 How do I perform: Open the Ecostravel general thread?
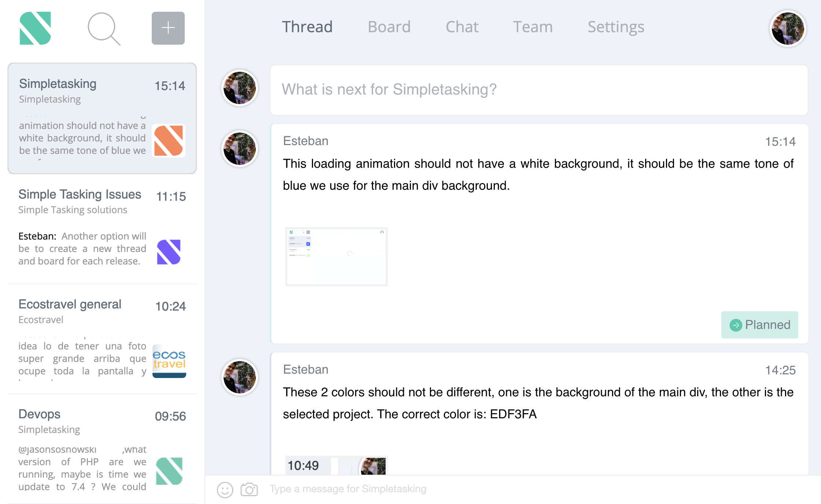pos(102,339)
